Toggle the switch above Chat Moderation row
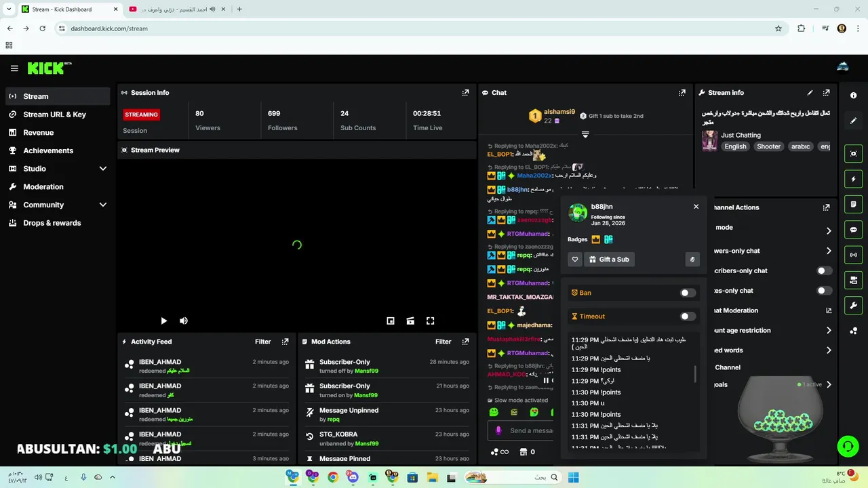Screen dimensions: 868x488 tap(824, 291)
